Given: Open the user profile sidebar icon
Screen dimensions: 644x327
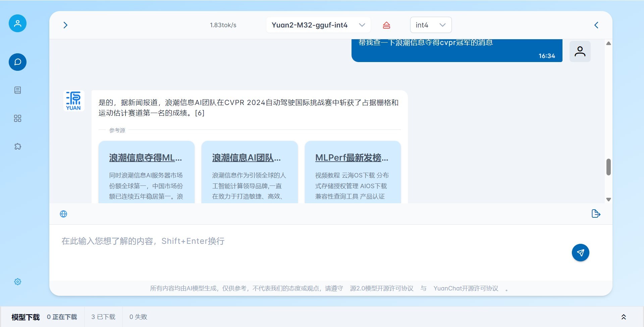Looking at the screenshot, I should click(17, 23).
